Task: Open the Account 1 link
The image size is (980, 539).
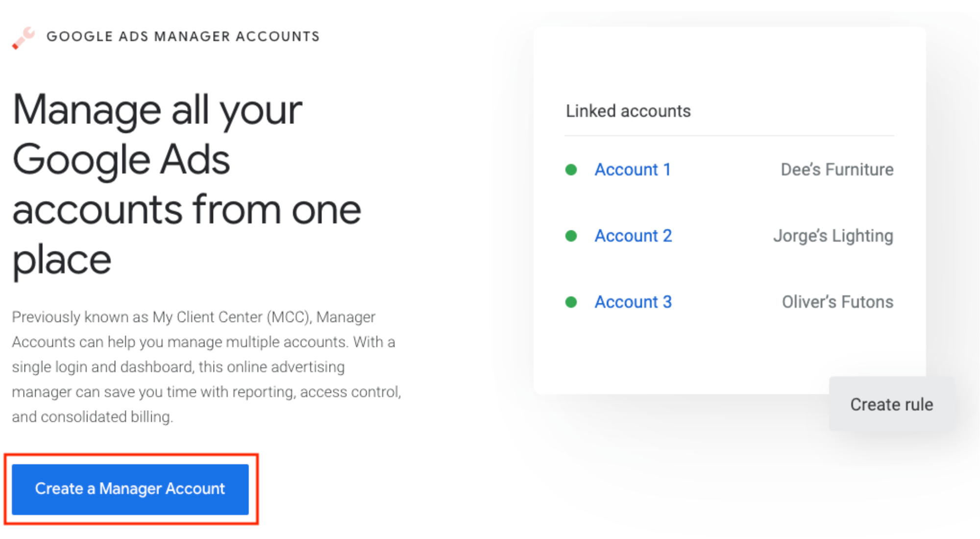Action: coord(633,170)
